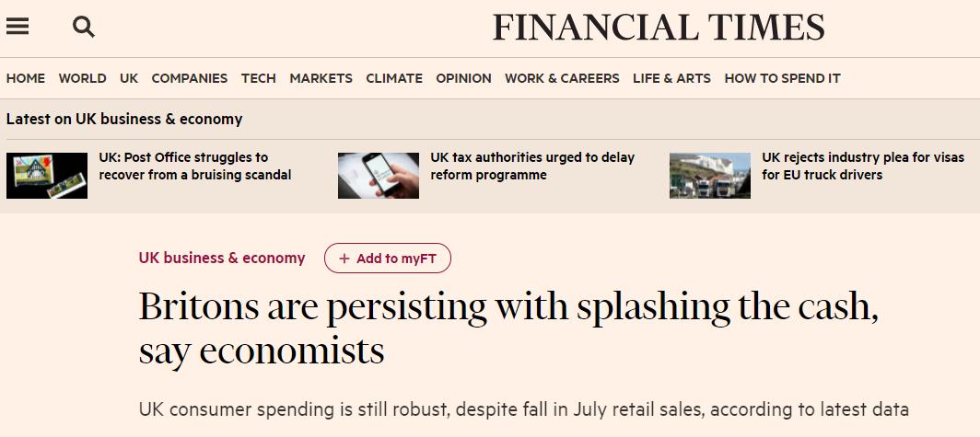Open the MARKETS section
This screenshot has width=980, height=437.
click(321, 79)
